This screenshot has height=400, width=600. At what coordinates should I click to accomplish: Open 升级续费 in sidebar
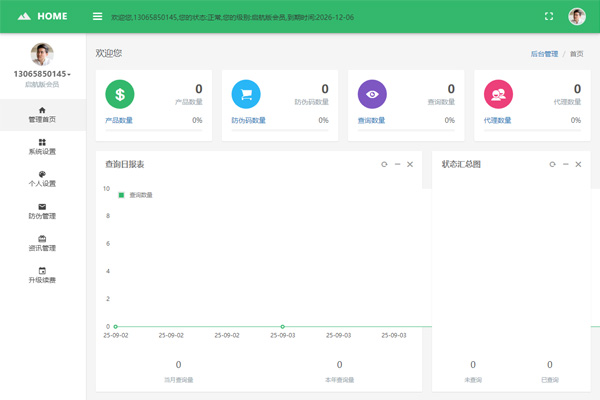click(42, 276)
